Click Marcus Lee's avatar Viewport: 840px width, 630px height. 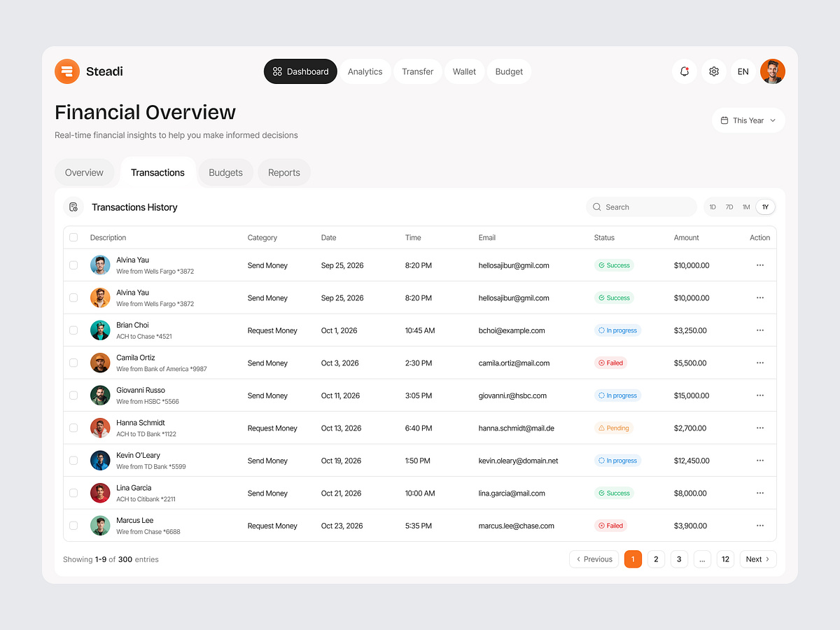coord(100,526)
